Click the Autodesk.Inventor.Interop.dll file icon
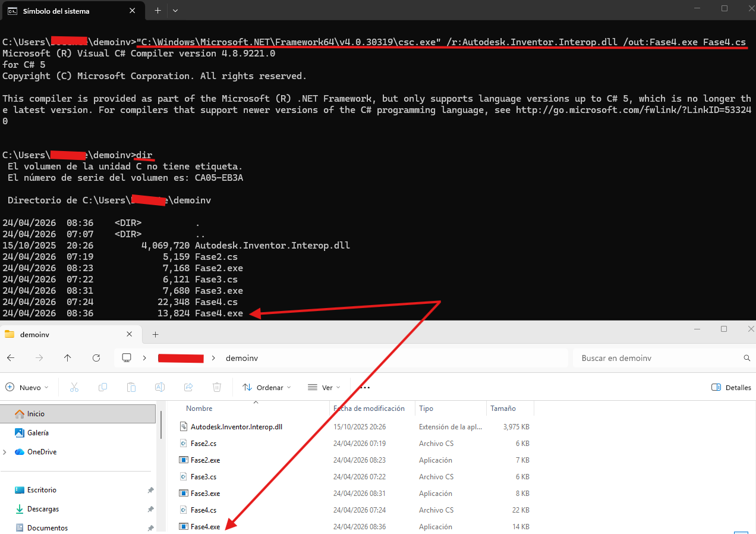Viewport: 756px width, 534px height. click(184, 426)
